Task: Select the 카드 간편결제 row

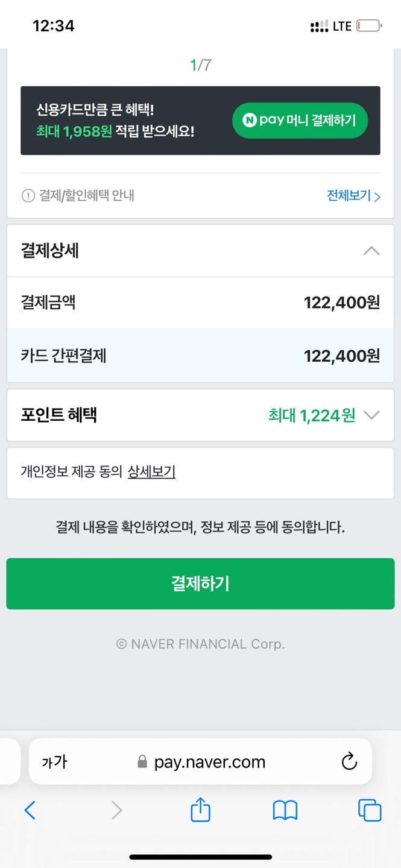Action: [x=200, y=356]
